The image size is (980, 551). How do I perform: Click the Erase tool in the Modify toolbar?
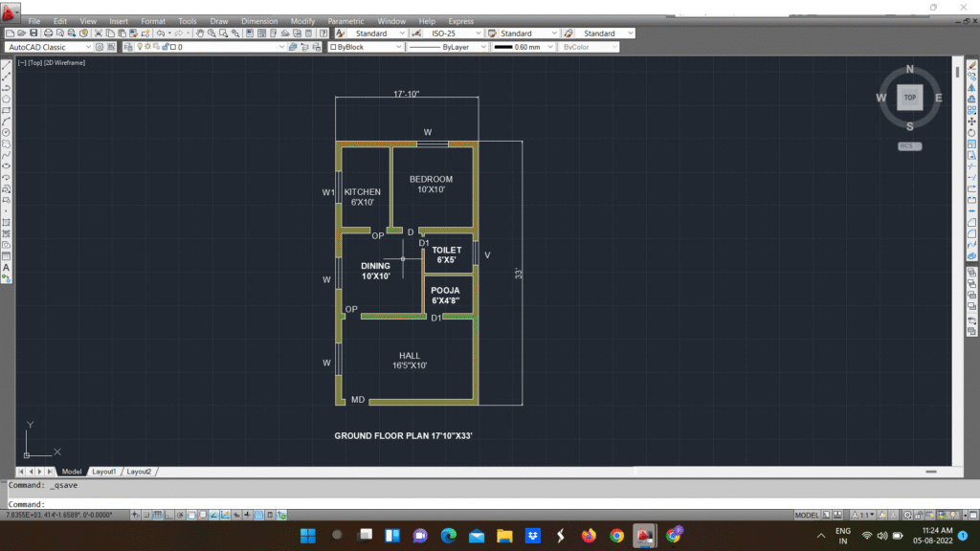[972, 65]
